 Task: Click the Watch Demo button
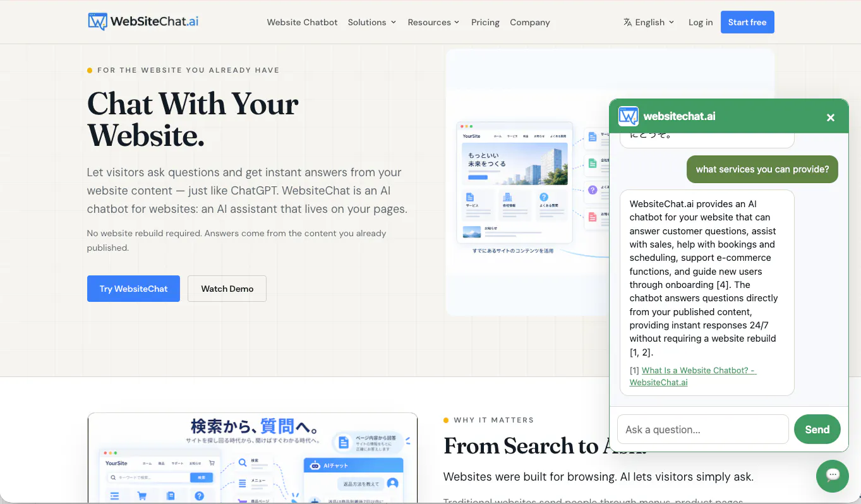click(x=227, y=289)
